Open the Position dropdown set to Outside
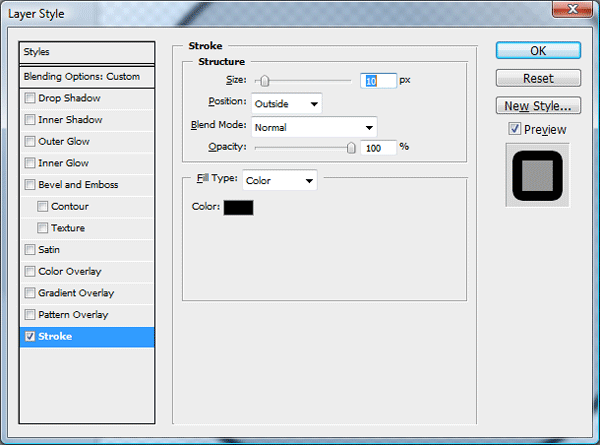 [x=287, y=104]
